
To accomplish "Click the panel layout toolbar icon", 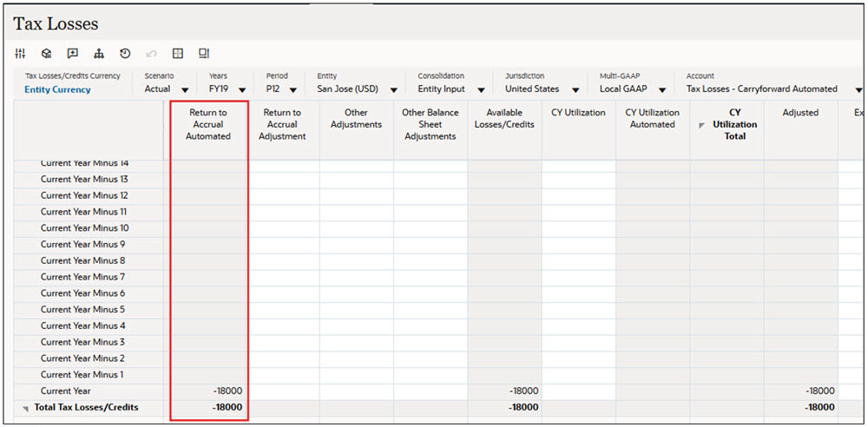I will pos(204,54).
